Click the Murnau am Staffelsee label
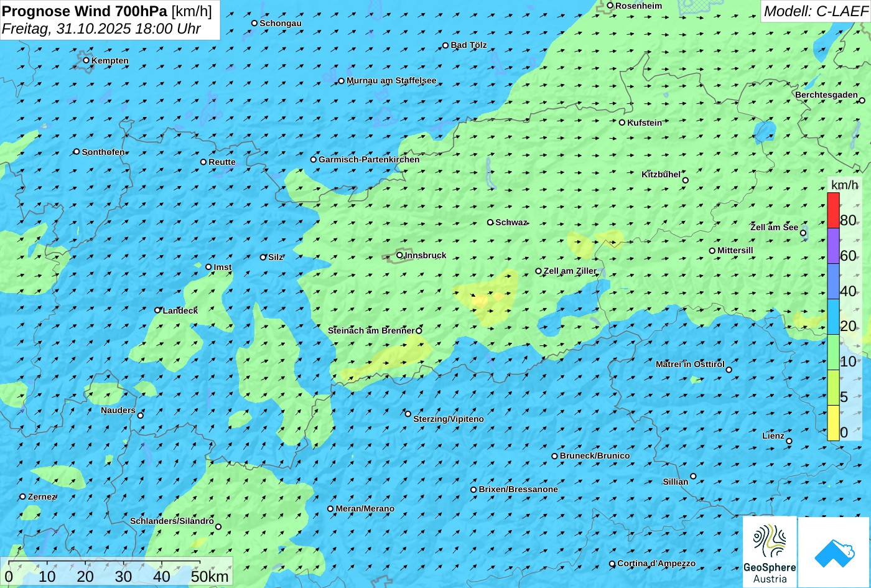The image size is (871, 588). (x=391, y=80)
